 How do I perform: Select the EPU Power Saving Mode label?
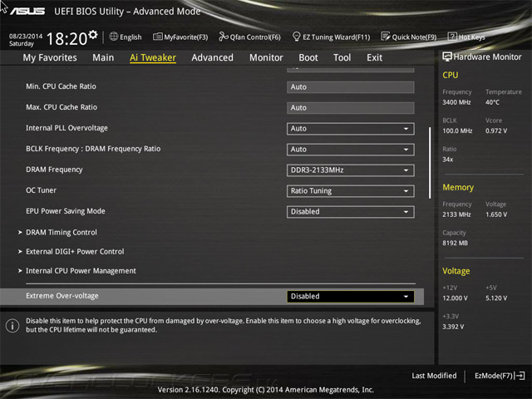pyautogui.click(x=66, y=211)
